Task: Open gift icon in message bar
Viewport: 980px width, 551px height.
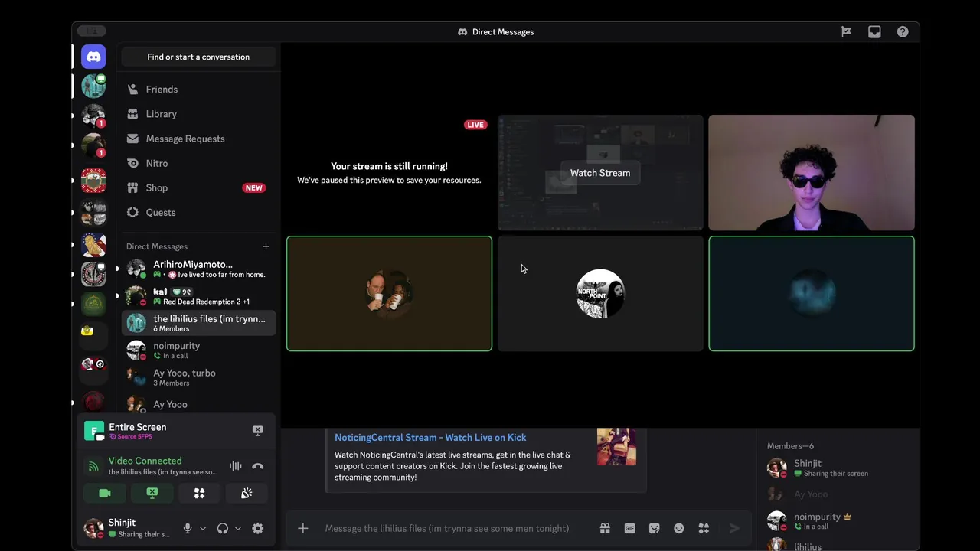Action: point(605,528)
